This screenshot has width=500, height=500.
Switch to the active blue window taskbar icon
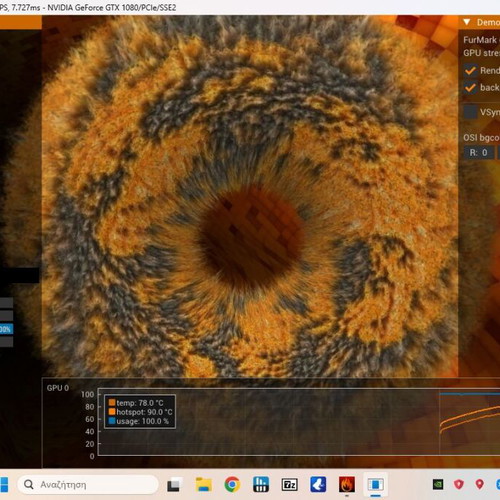[376, 484]
